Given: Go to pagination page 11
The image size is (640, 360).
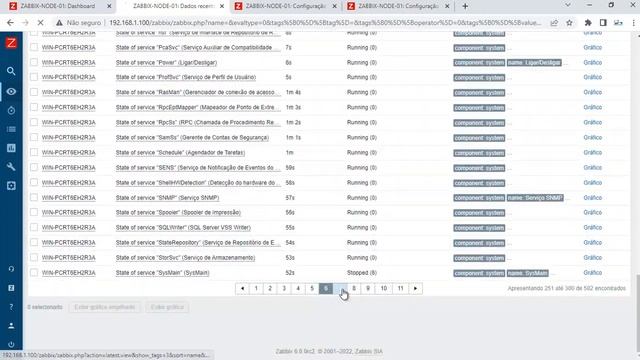Looking at the screenshot, I should pos(400,289).
